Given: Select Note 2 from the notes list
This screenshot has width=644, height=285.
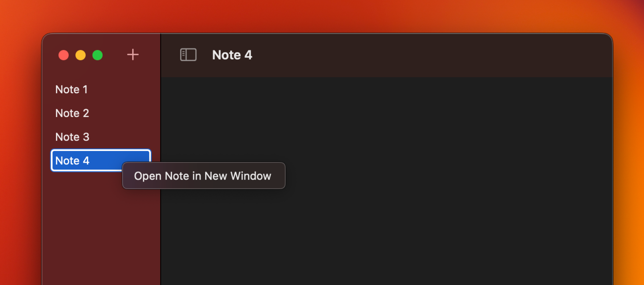Looking at the screenshot, I should click(72, 113).
